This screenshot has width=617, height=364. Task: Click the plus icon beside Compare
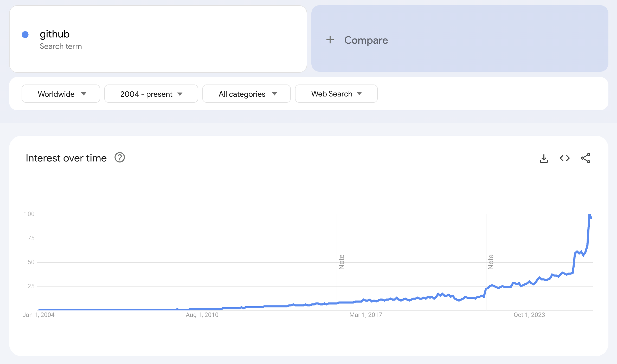click(x=330, y=40)
